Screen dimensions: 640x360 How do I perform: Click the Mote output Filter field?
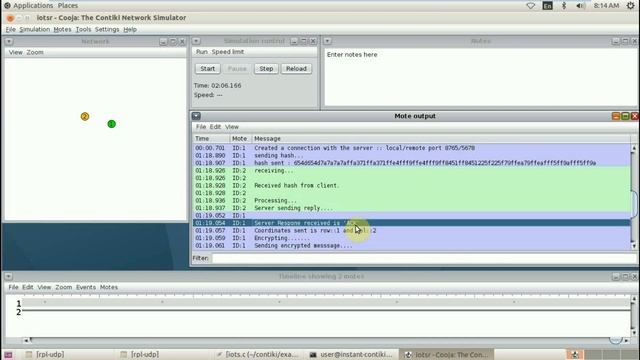(x=424, y=258)
